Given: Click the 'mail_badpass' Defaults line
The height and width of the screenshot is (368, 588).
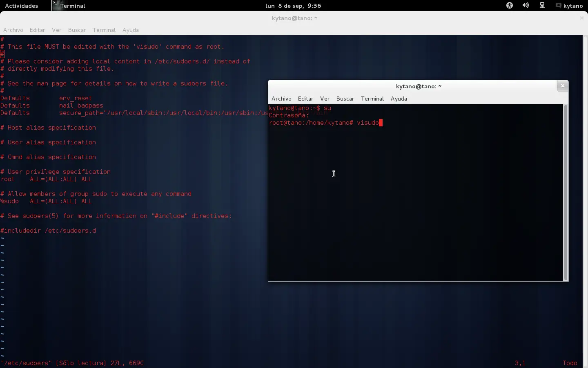Looking at the screenshot, I should point(52,105).
